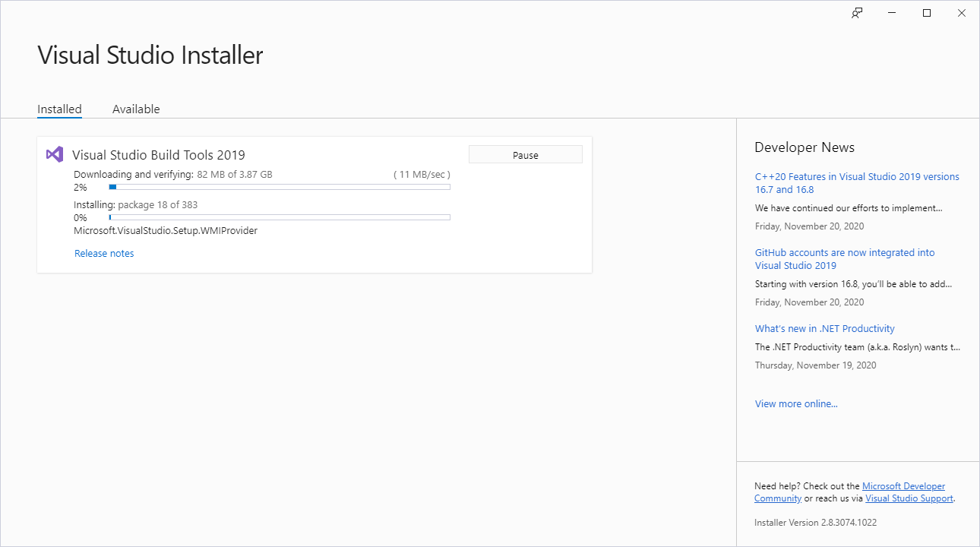Click the Developer News heading

click(x=805, y=147)
